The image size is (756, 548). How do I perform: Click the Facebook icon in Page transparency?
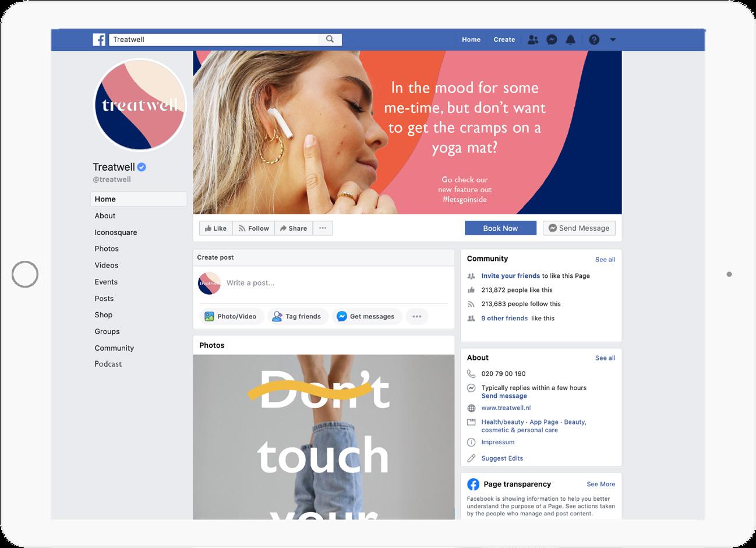point(474,485)
